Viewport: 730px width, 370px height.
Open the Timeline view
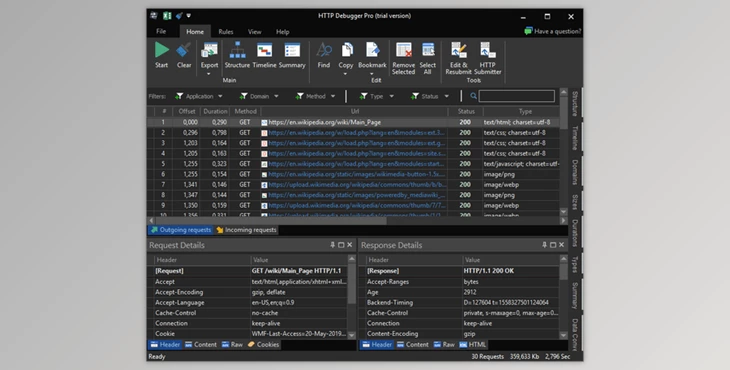264,55
